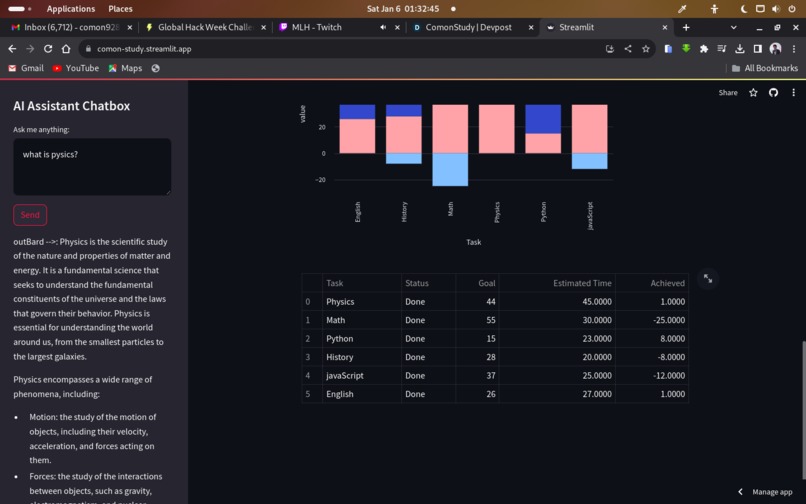Click the dark blue segment of Python bar

tap(543, 119)
